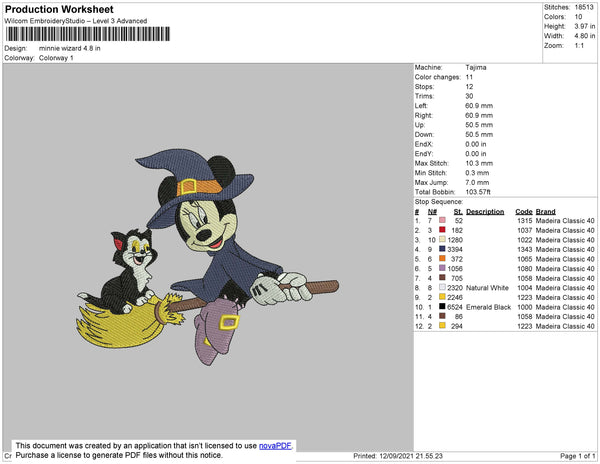The height and width of the screenshot is (464, 600).
Task: Click the barcode under the worksheet title
Action: 88,34
